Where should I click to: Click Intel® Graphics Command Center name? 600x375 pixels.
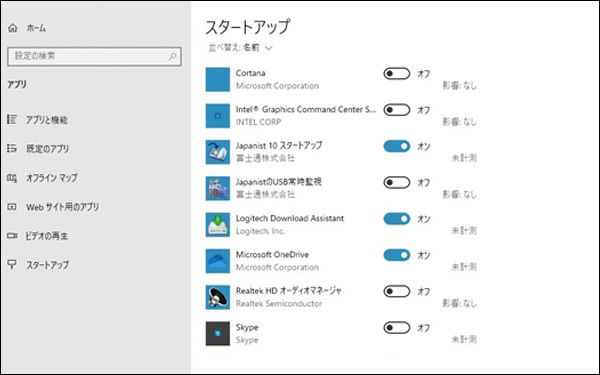[306, 109]
